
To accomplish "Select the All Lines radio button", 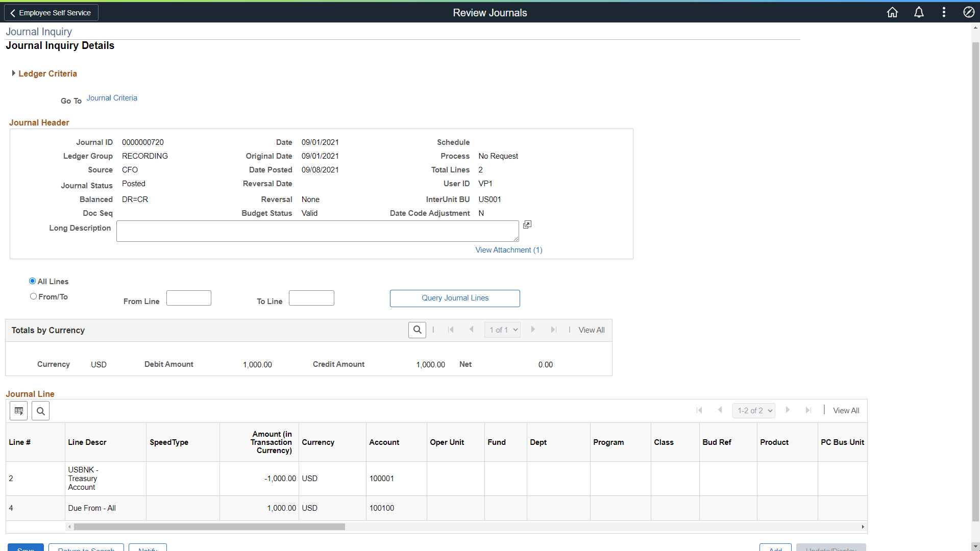I will tap(33, 281).
